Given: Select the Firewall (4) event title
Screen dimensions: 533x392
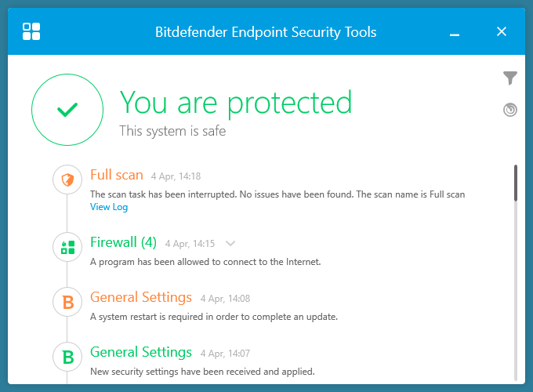Looking at the screenshot, I should point(123,242).
